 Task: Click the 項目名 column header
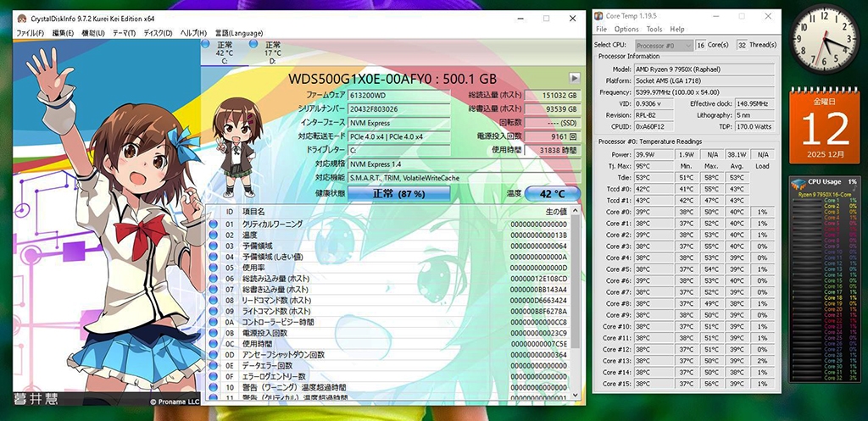pos(254,211)
